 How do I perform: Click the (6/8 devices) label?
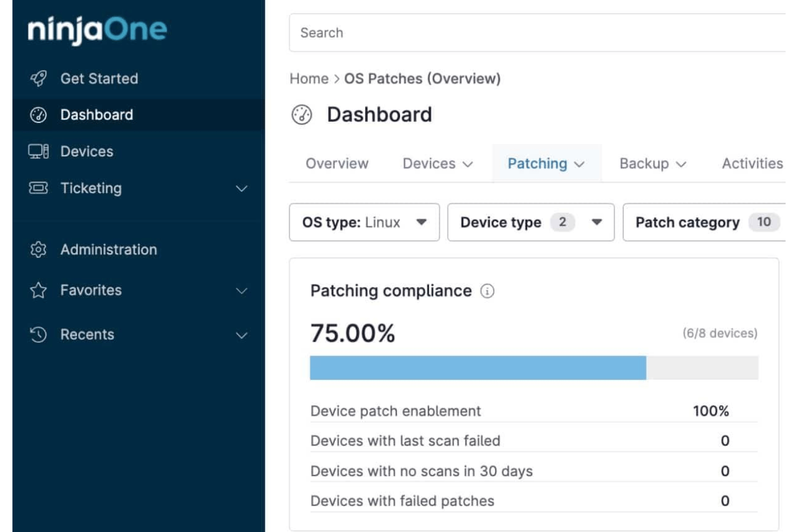(x=720, y=333)
